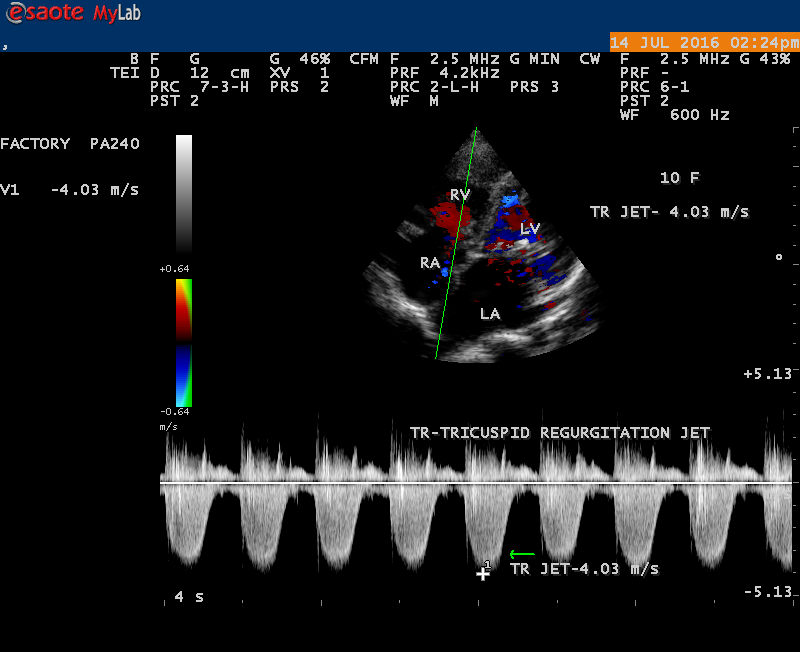The width and height of the screenshot is (800, 652).
Task: Click the TR JET annotation beside the caliper
Action: (x=584, y=569)
